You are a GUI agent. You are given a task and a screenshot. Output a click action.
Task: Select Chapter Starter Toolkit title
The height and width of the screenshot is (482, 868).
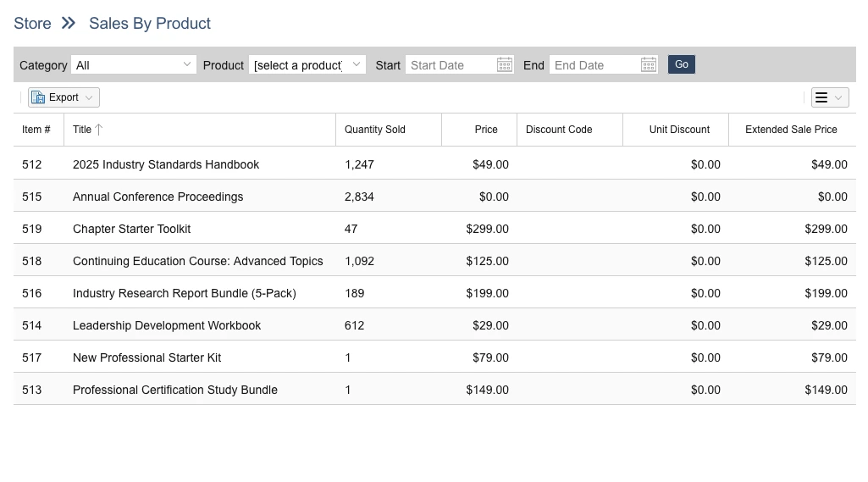tap(132, 229)
